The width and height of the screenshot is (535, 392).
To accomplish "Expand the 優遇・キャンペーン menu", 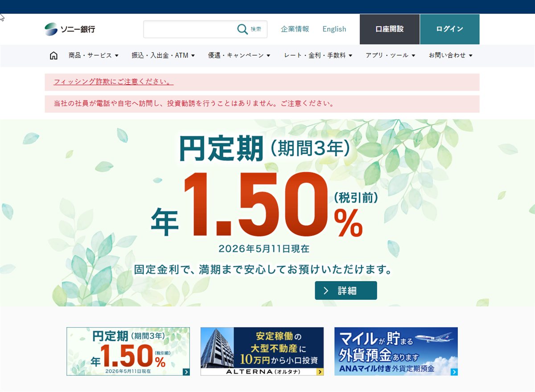I will tap(239, 56).
